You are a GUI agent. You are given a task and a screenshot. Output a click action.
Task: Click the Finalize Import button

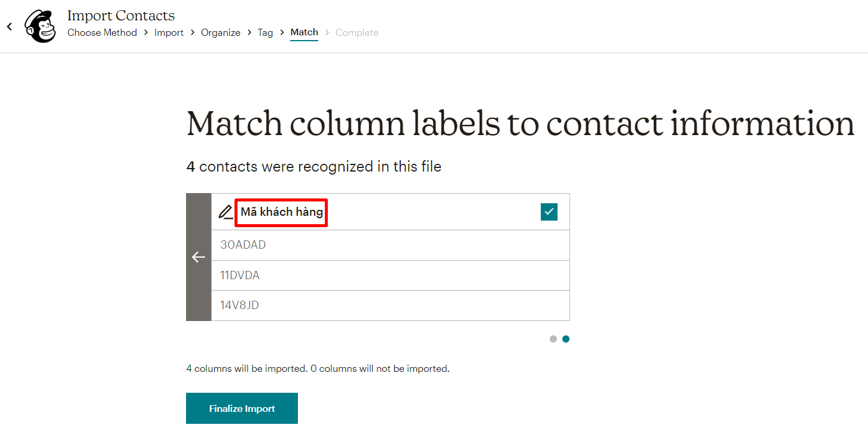tap(242, 408)
